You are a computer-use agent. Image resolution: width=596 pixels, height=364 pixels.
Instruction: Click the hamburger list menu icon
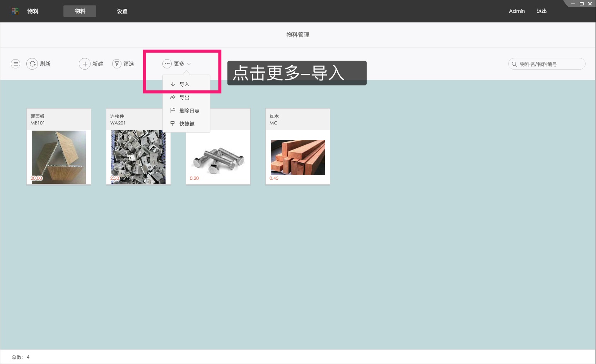point(15,64)
